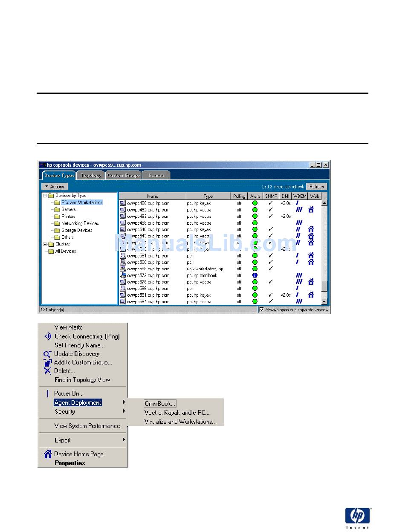Click the Others folder icon

(x=57, y=237)
